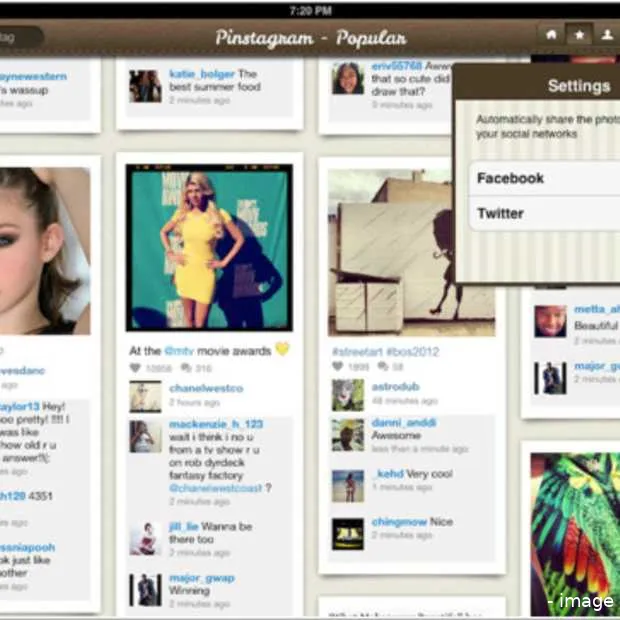This screenshot has width=620, height=620.
Task: Click danni_anddi's avatar thumbnail
Action: [x=348, y=435]
